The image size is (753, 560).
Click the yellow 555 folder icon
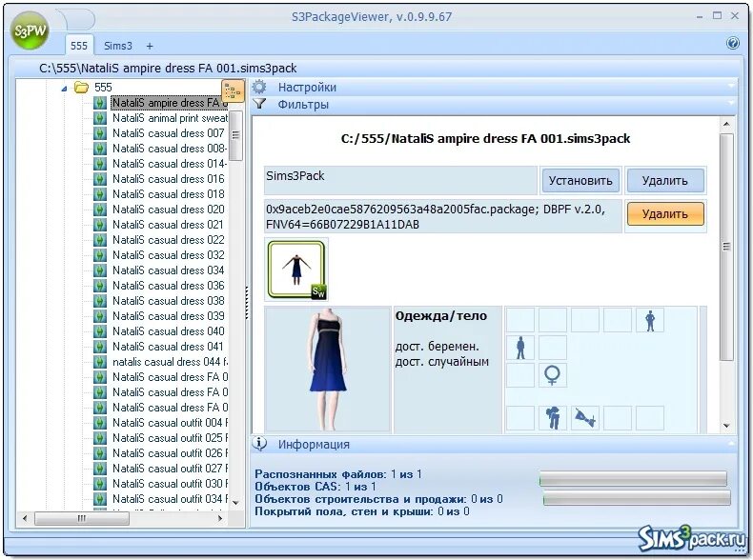coord(82,87)
